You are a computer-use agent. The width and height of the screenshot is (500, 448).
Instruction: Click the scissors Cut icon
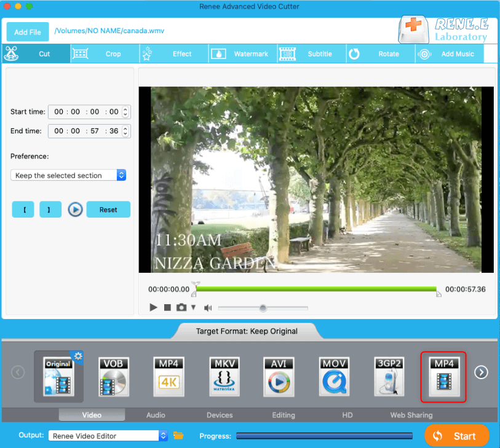pos(11,53)
